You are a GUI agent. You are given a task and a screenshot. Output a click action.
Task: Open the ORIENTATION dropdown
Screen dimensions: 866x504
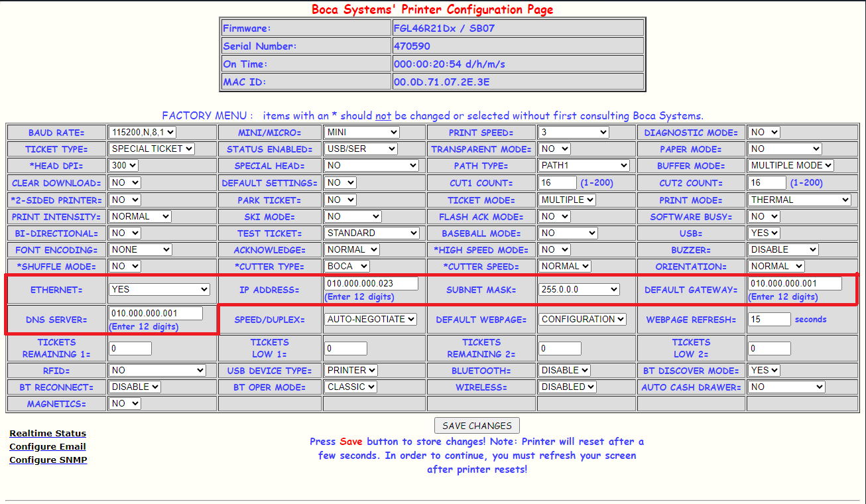pos(776,266)
